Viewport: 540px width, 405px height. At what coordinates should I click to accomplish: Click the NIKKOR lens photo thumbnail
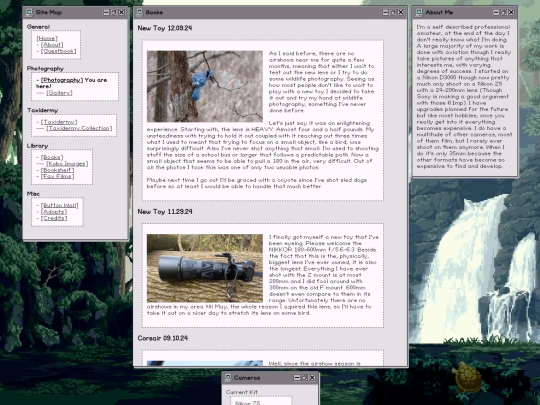205,268
